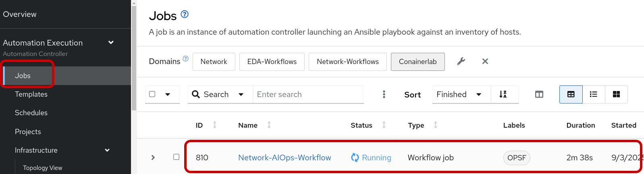Click the wrench icon beside domain filters

pos(461,61)
